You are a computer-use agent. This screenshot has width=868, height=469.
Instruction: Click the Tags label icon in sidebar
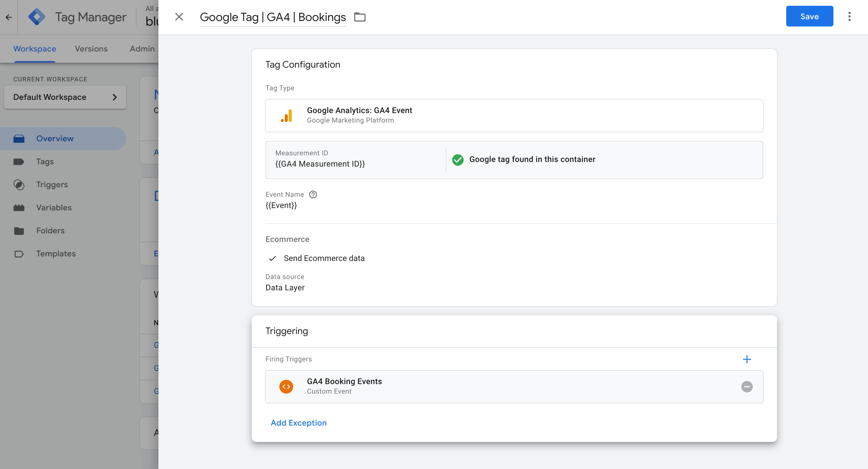19,162
